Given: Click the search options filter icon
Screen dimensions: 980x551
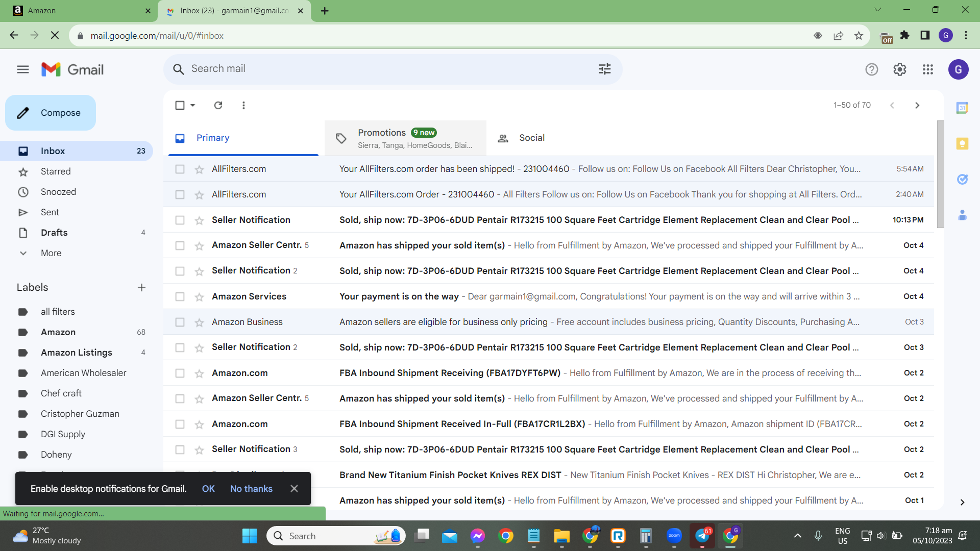Looking at the screenshot, I should [x=605, y=69].
